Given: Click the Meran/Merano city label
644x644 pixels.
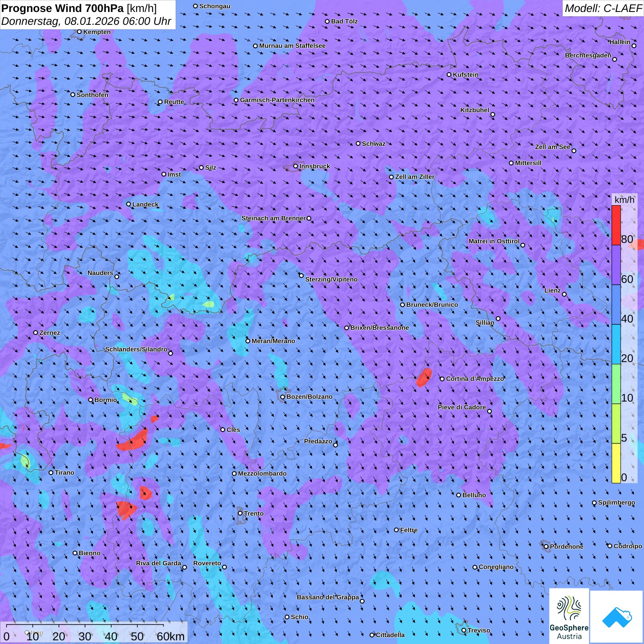Looking at the screenshot, I should [273, 341].
